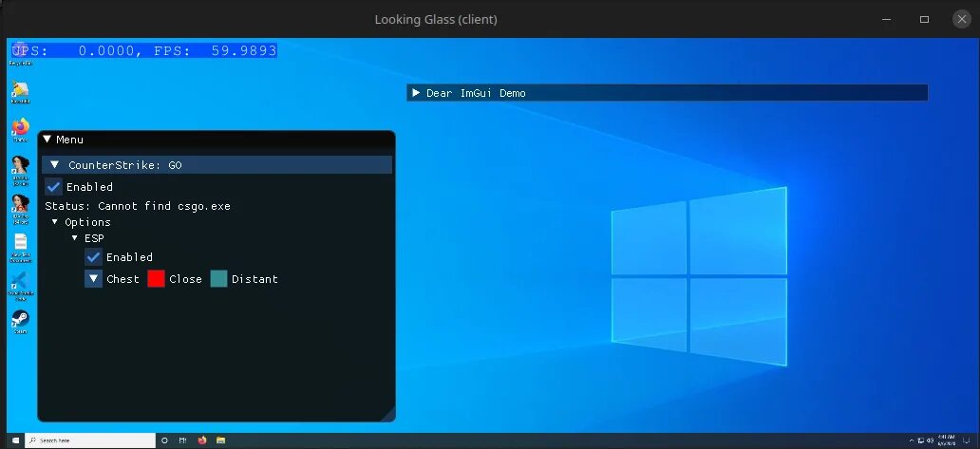The height and width of the screenshot is (449, 980).
Task: Open the Firefox desktop shortcut
Action: coord(21,130)
